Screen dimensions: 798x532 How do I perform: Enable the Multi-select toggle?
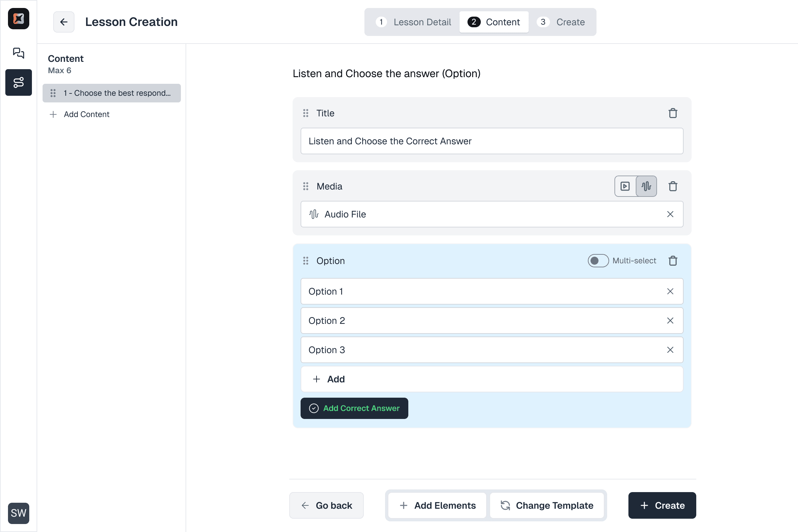(x=598, y=261)
